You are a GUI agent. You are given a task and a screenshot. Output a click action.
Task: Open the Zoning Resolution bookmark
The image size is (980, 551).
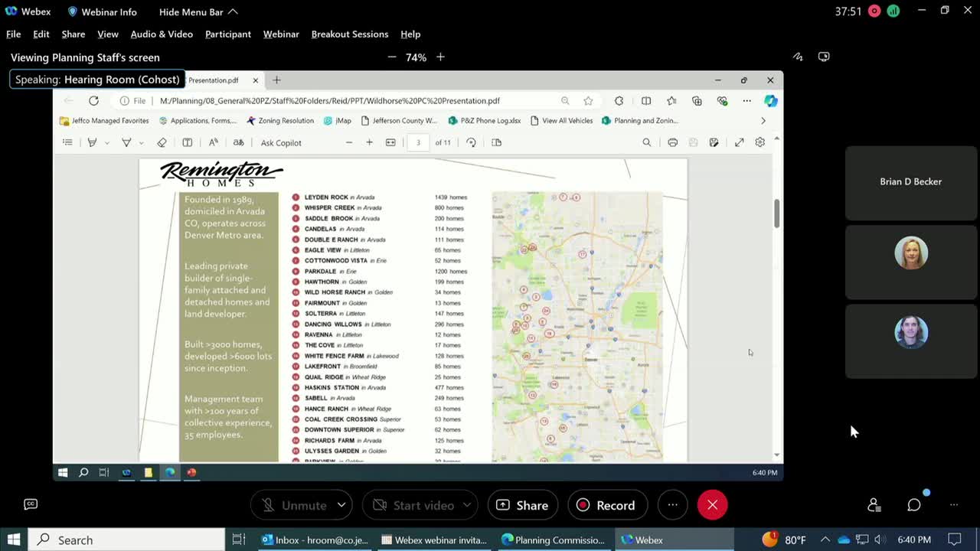pyautogui.click(x=279, y=120)
